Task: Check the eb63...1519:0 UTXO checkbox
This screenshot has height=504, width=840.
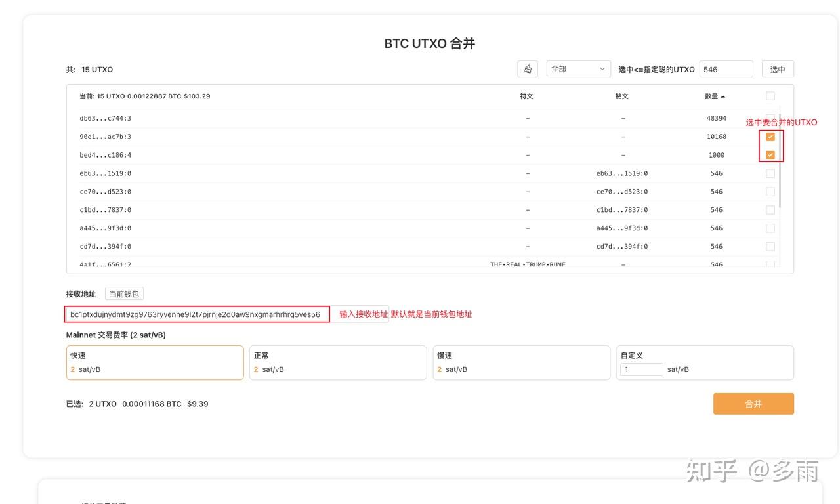Action: [770, 173]
